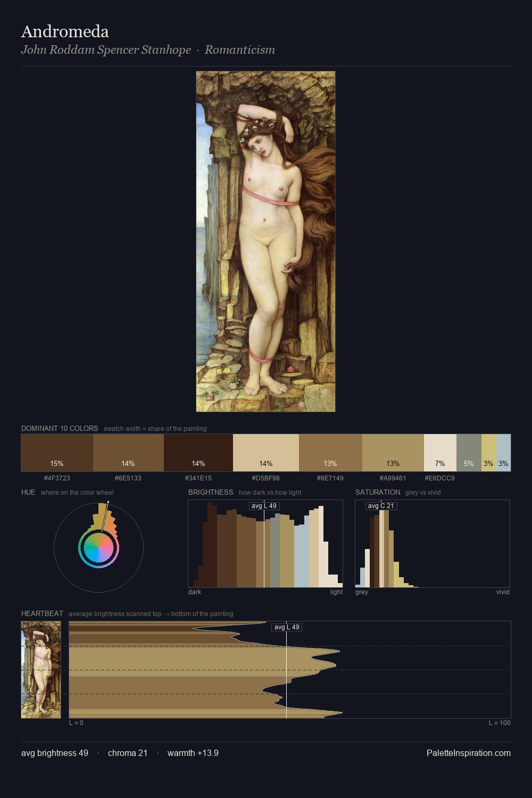
Task: Open the PaletteInspiration.com link
Action: coord(469,753)
